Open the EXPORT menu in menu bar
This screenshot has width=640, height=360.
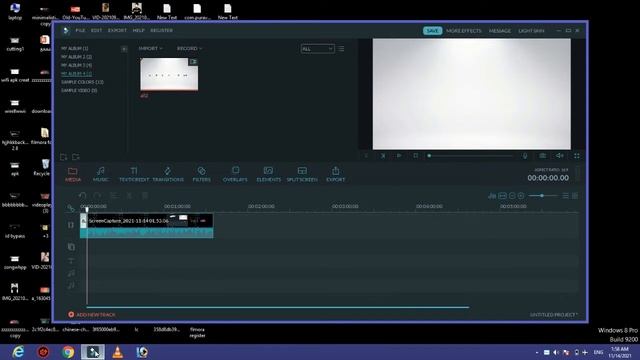[117, 31]
